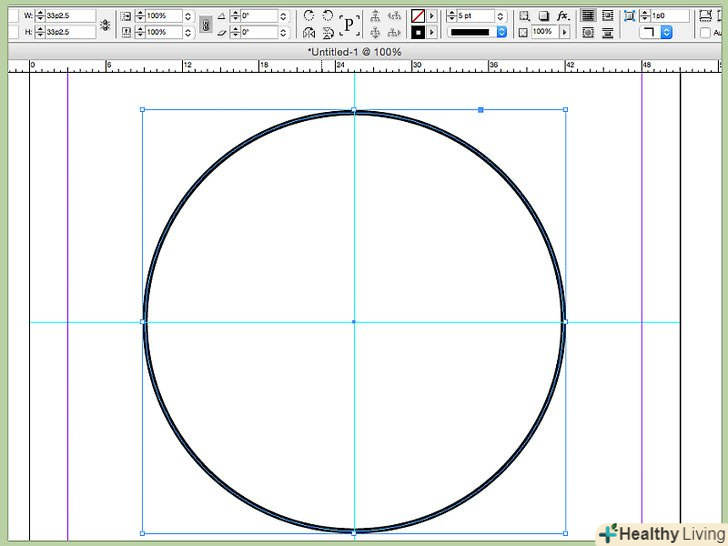This screenshot has width=728, height=546.
Task: Click the constrain width and height proportions icon
Action: point(105,24)
